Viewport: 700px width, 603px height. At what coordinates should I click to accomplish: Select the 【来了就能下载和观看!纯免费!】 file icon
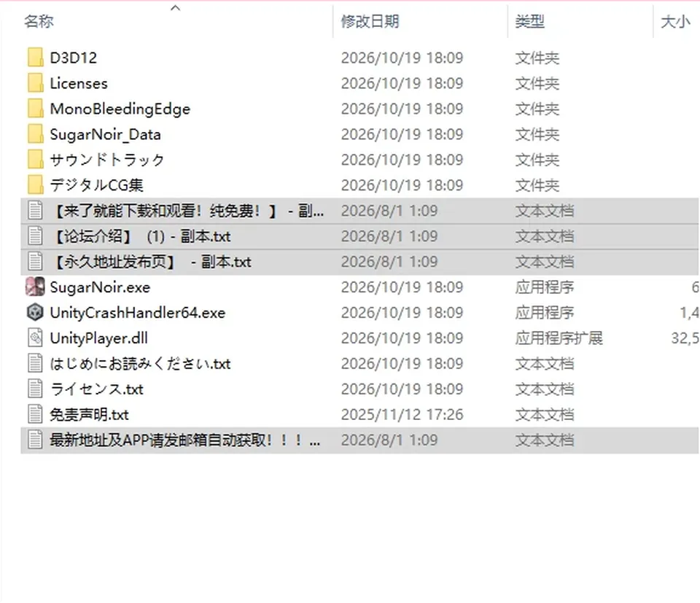35,211
